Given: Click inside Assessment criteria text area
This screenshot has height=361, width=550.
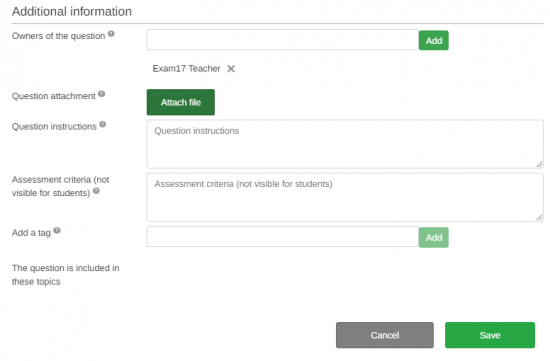Looking at the screenshot, I should (x=345, y=197).
